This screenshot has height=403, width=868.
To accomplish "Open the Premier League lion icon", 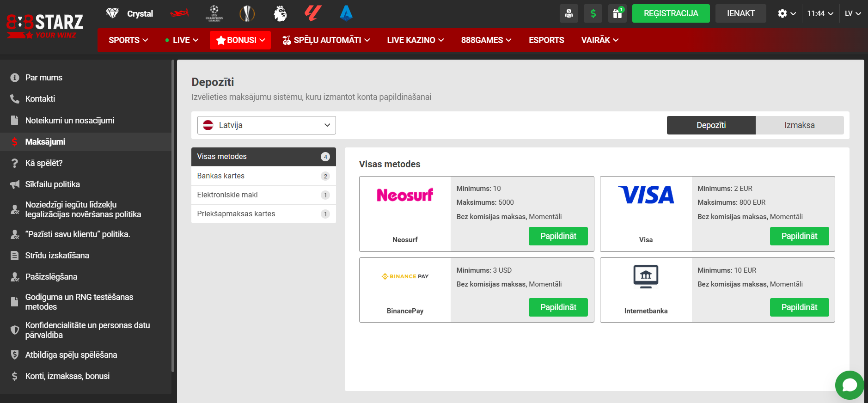I will pos(280,13).
